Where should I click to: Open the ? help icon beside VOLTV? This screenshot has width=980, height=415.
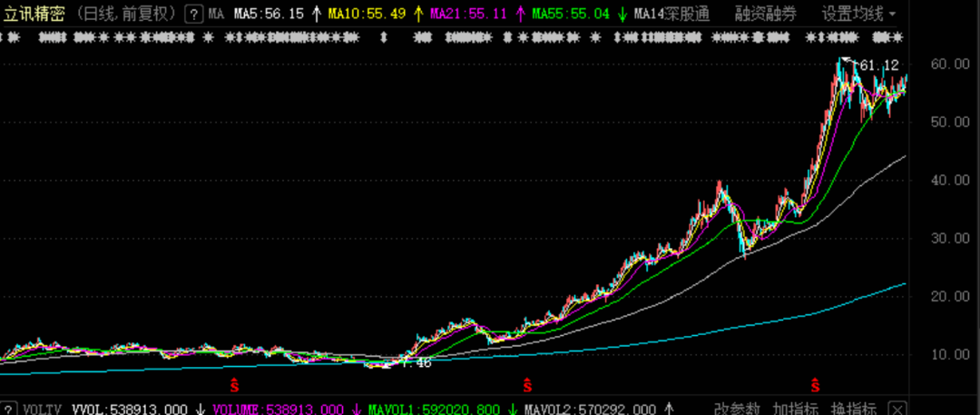pos(9,409)
